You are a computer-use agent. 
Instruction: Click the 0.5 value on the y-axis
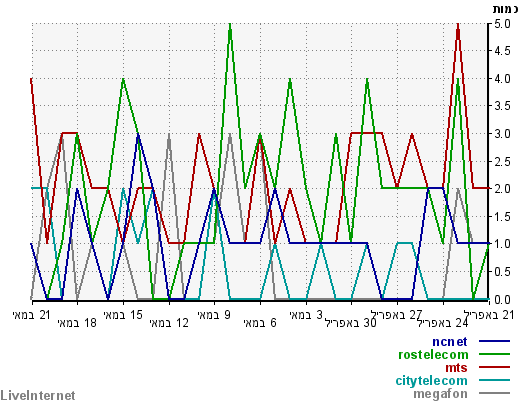tap(502, 272)
